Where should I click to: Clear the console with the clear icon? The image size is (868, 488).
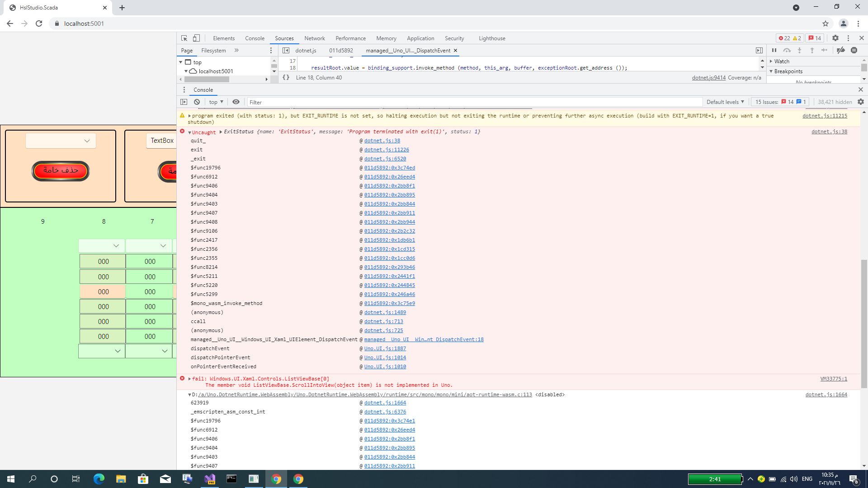197,102
